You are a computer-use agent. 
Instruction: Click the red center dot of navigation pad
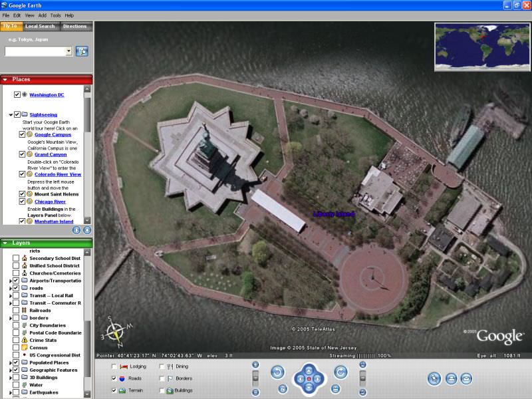[309, 378]
